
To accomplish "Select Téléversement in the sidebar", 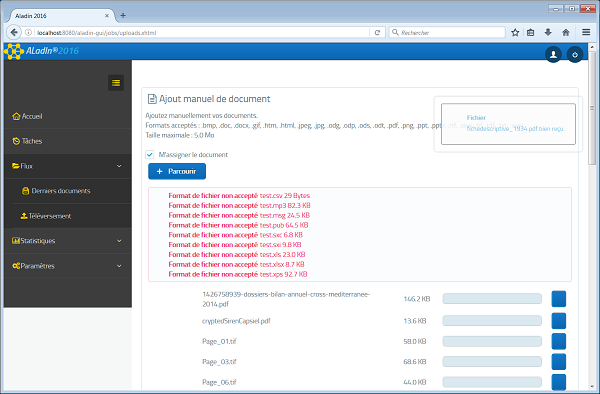I will click(x=68, y=216).
